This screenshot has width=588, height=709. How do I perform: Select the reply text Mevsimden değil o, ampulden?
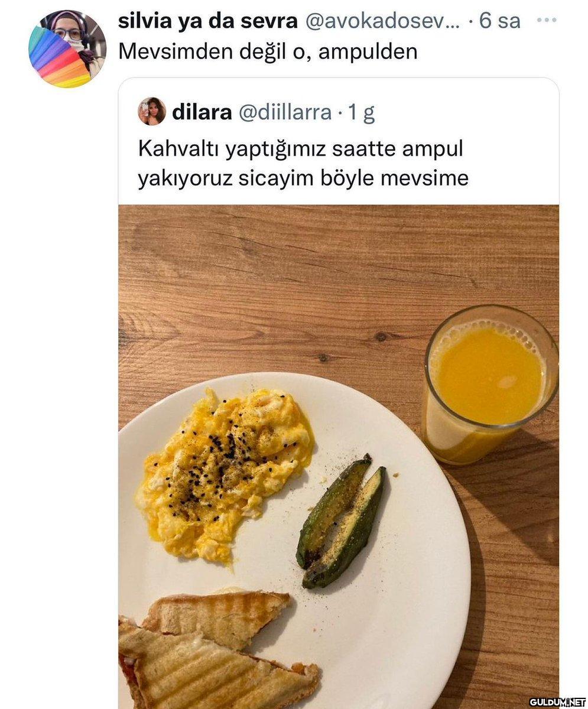pos(268,51)
